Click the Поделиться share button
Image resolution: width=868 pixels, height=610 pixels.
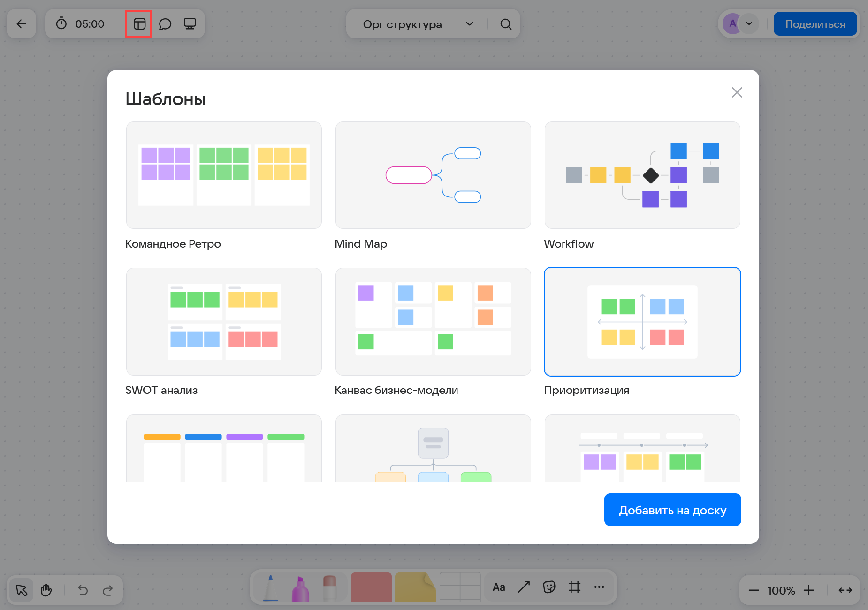[x=815, y=24]
